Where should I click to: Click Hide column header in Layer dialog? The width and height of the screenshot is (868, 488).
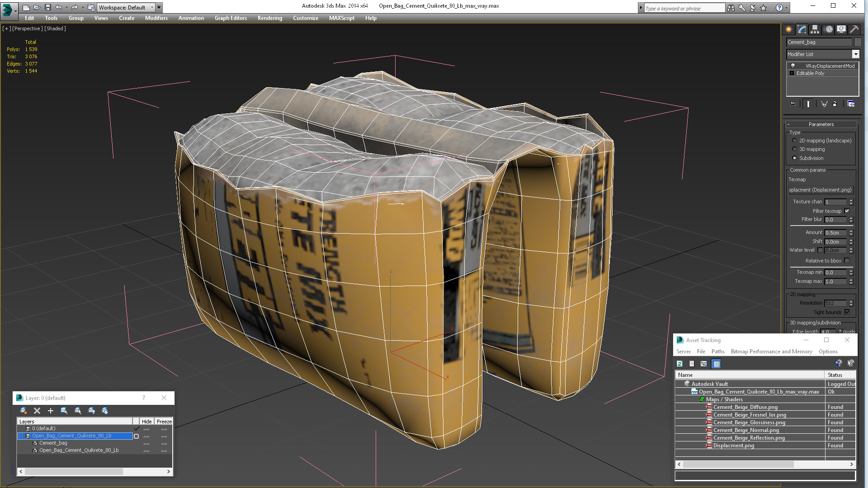tap(146, 422)
